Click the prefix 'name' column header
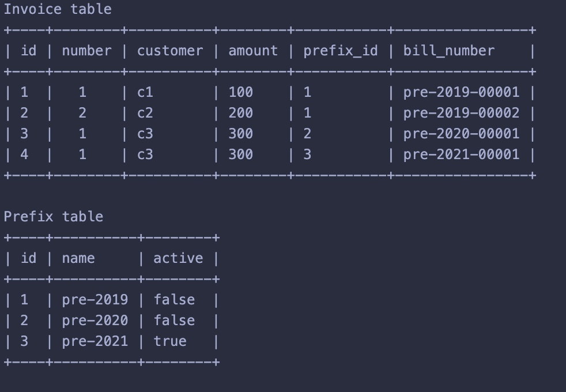The width and height of the screenshot is (566, 392). [x=78, y=258]
